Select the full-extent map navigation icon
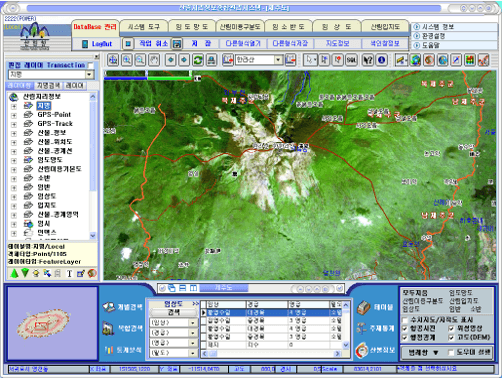The width and height of the screenshot is (502, 378). click(113, 60)
